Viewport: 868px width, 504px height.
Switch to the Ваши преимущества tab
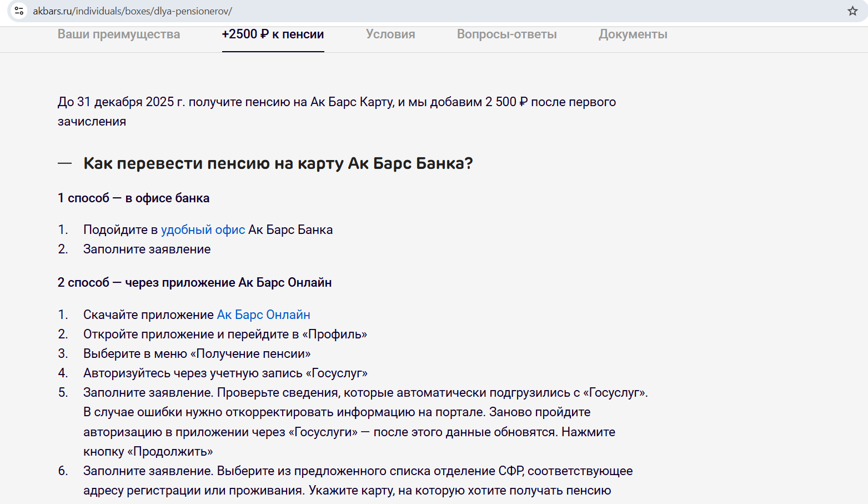coord(119,34)
